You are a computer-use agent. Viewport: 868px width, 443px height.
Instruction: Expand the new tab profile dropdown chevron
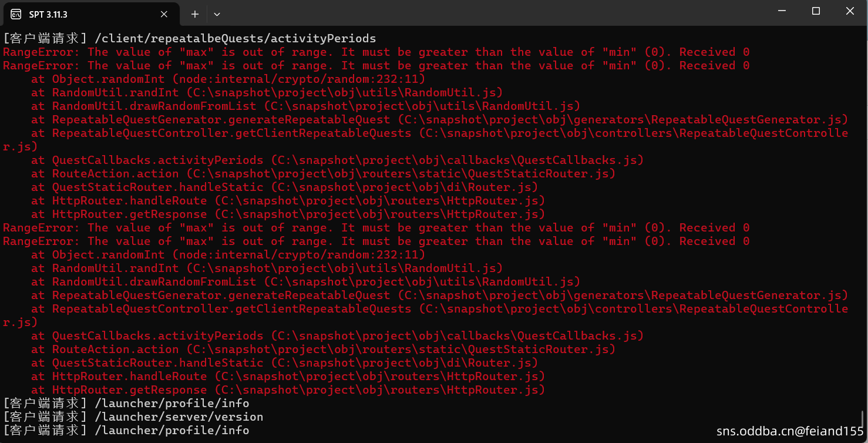pyautogui.click(x=217, y=14)
